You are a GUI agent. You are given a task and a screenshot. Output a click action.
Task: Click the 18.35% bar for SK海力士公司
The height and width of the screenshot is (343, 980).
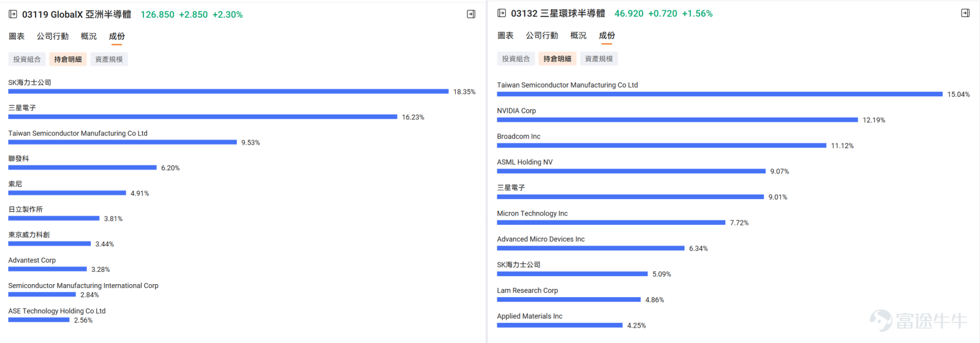pos(228,91)
